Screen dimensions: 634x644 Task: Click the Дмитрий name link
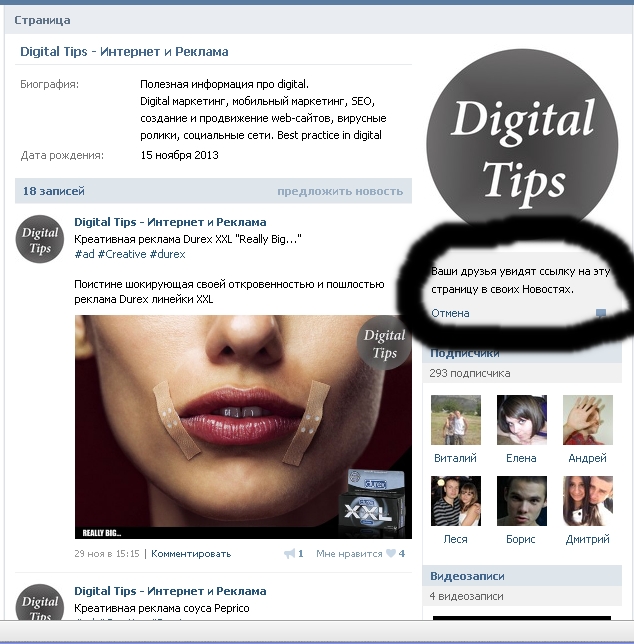(x=587, y=539)
